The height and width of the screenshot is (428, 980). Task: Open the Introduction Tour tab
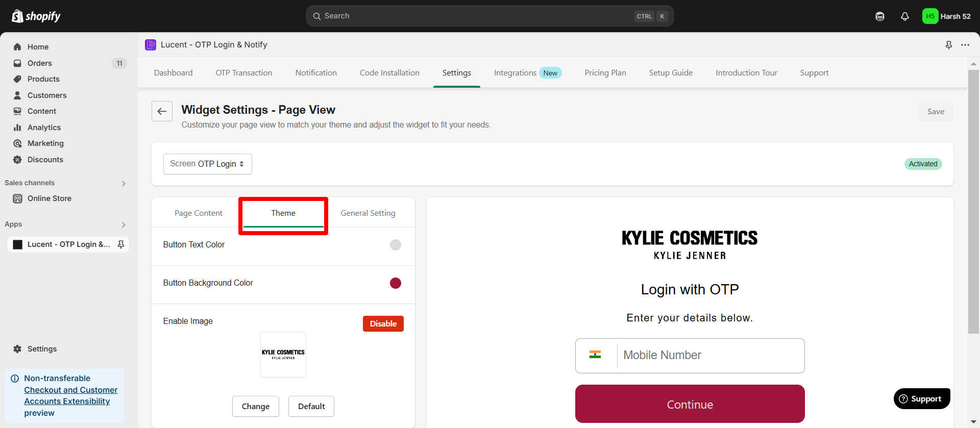point(746,73)
